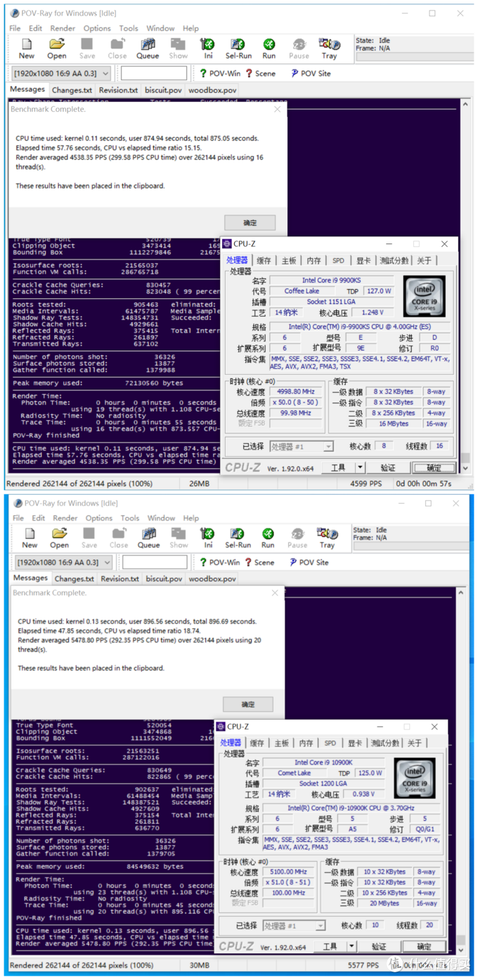The height and width of the screenshot is (980, 478).
Task: Click New icon in POV-Ray with 10900K CPU-Z
Action: (x=29, y=538)
